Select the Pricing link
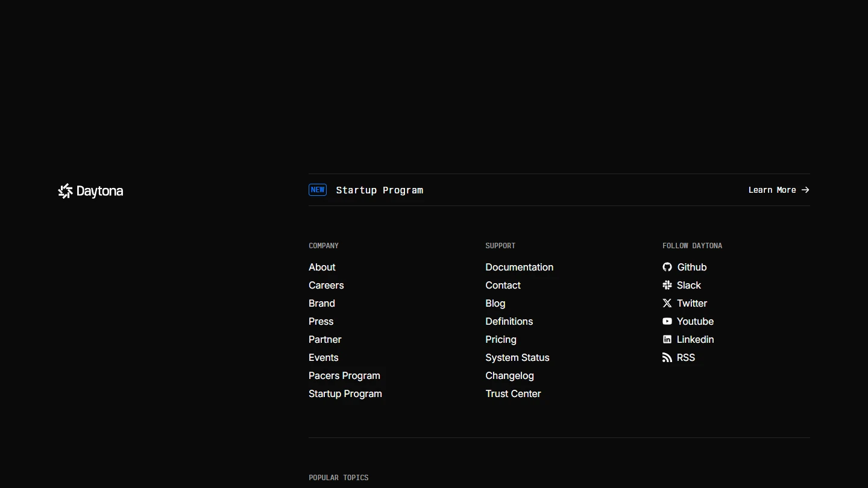Viewport: 868px width, 488px height. tap(500, 339)
